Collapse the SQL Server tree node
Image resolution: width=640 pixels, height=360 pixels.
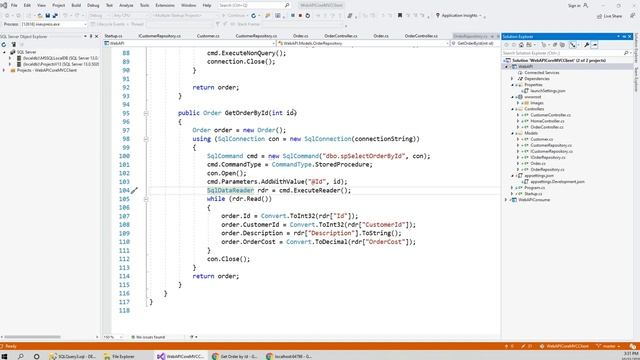coord(4,52)
